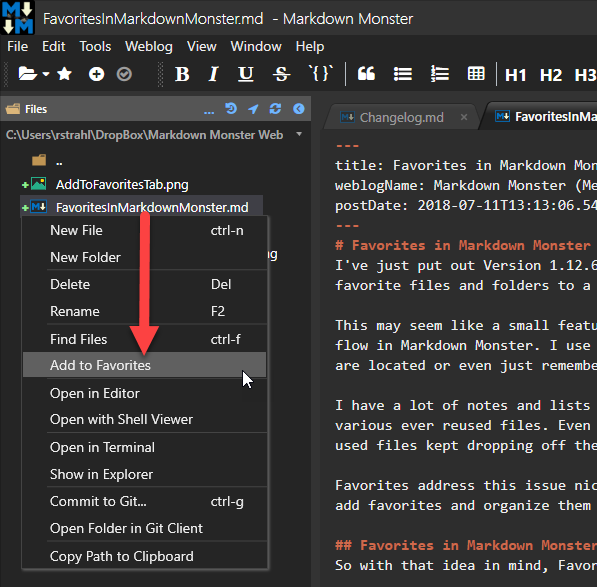Apply Bold formatting
Screen dimensions: 597x587
182,74
